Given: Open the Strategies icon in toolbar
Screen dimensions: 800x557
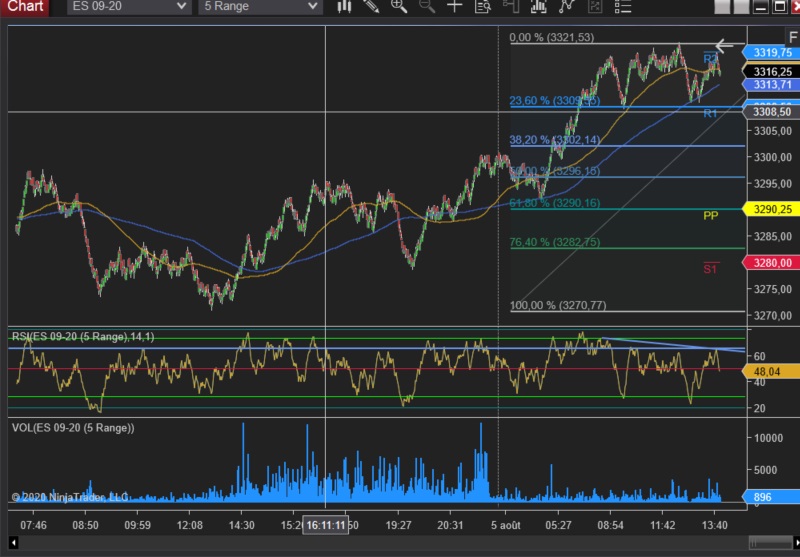Looking at the screenshot, I should [x=567, y=6].
